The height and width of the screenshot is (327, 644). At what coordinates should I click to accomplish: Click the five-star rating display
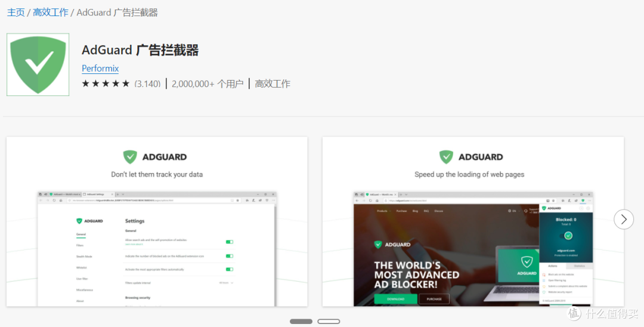[106, 84]
